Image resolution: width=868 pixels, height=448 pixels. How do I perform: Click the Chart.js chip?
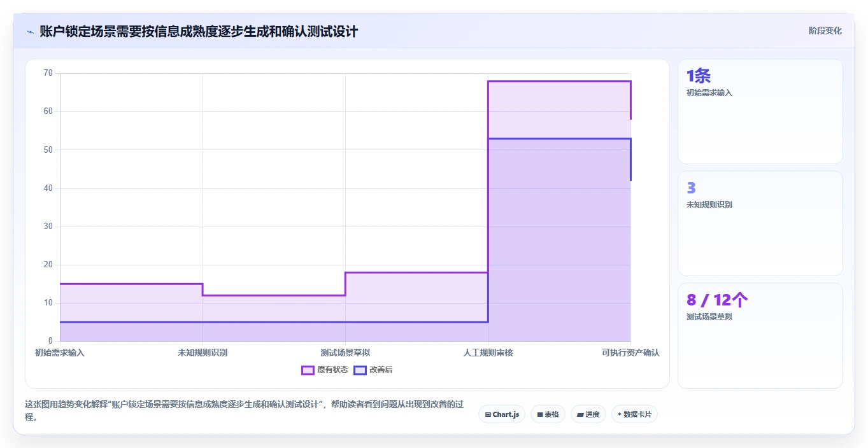point(502,414)
